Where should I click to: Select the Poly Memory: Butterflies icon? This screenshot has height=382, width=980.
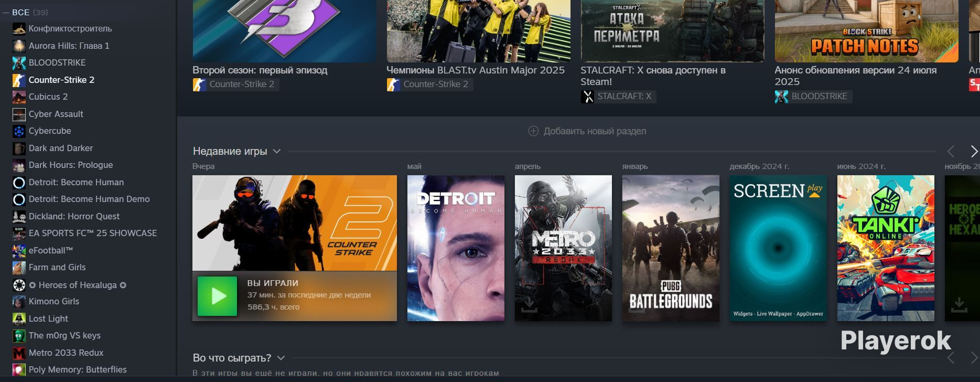point(19,370)
